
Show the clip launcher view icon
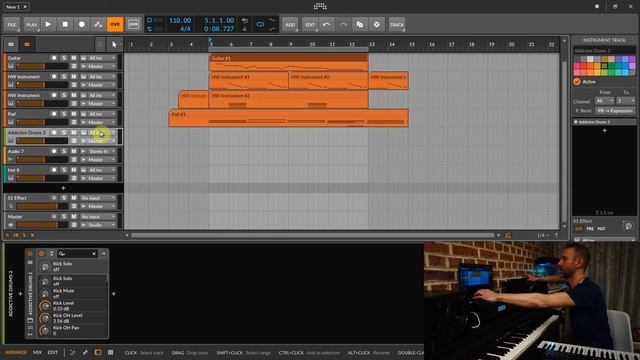pyautogui.click(x=11, y=44)
